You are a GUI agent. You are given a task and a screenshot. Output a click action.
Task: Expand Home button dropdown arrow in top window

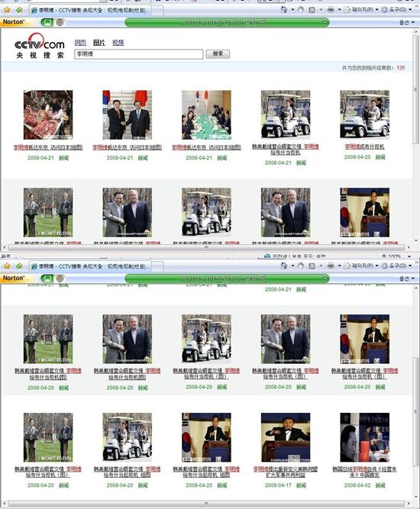(x=292, y=10)
